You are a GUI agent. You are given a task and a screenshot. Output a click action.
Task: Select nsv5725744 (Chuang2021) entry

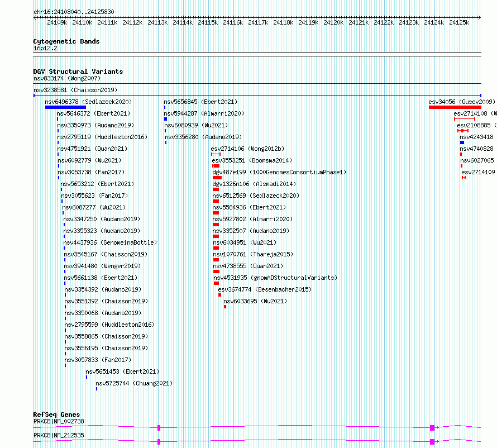click(134, 383)
